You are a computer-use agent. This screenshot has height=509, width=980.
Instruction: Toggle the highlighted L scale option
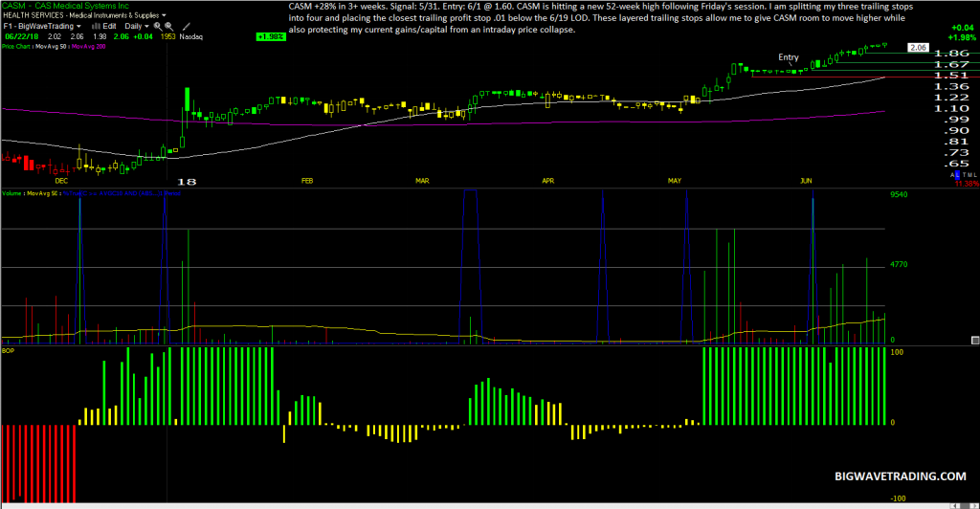pos(957,175)
